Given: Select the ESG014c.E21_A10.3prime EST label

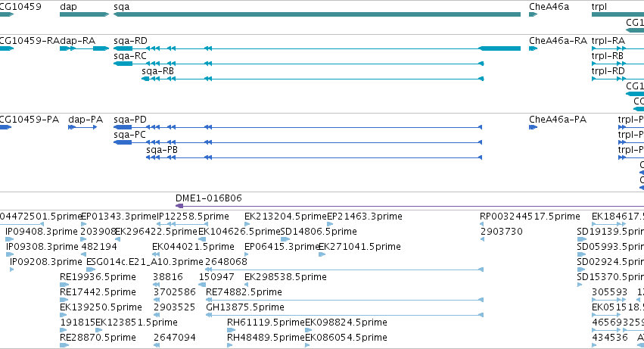Looking at the screenshot, I should click(x=145, y=262).
